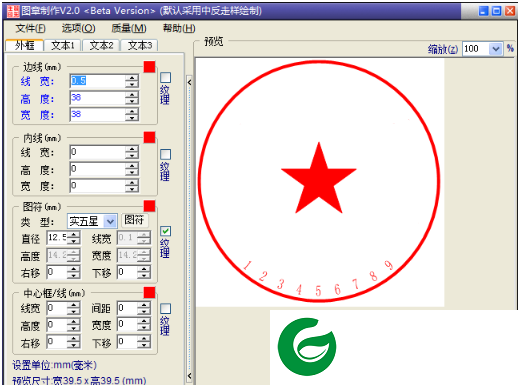Viewport: 520px width, 385px height.
Task: Click the 中心框 右移 input field
Action: (57, 342)
